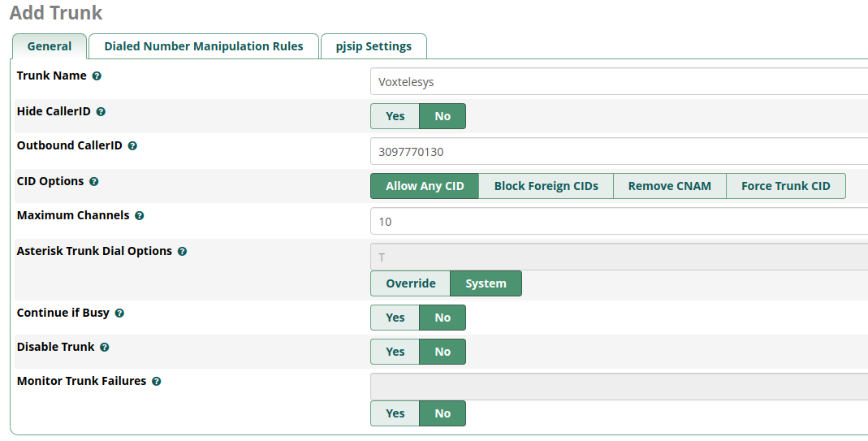Show help for Maximum Channels
Viewport: 868px width, 441px height.
[x=140, y=215]
